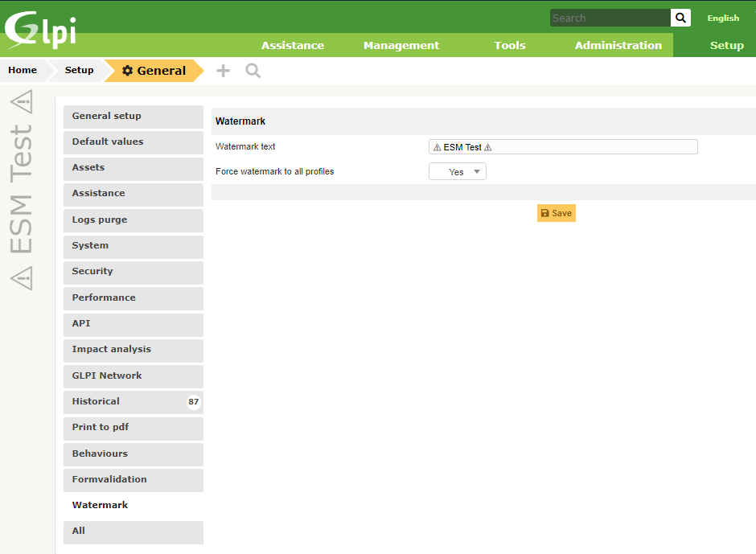Select the Default values tab
The height and width of the screenshot is (554, 756).
(x=133, y=142)
